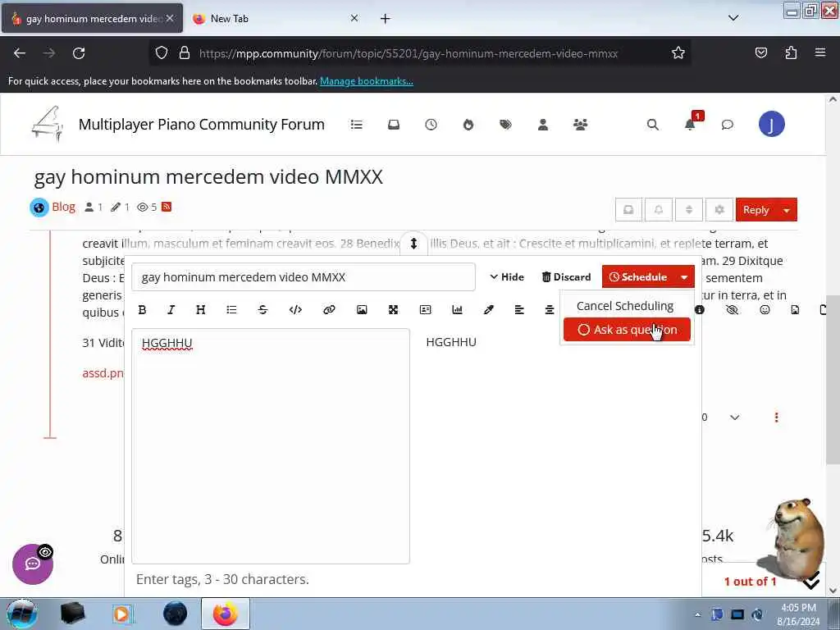
Task: Toggle the composer's full-screen zen mode
Action: click(393, 309)
